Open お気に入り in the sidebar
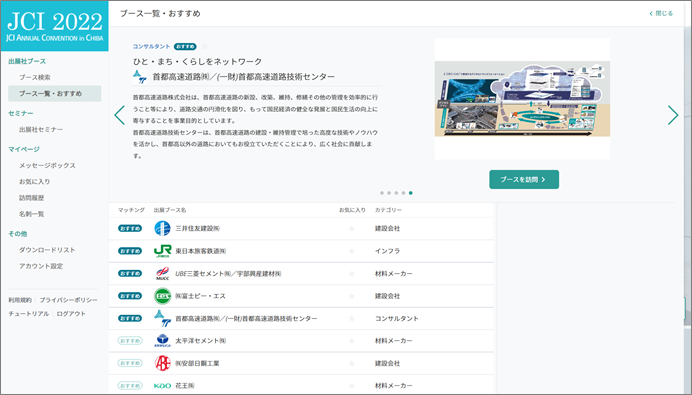This screenshot has width=692, height=395. click(34, 182)
